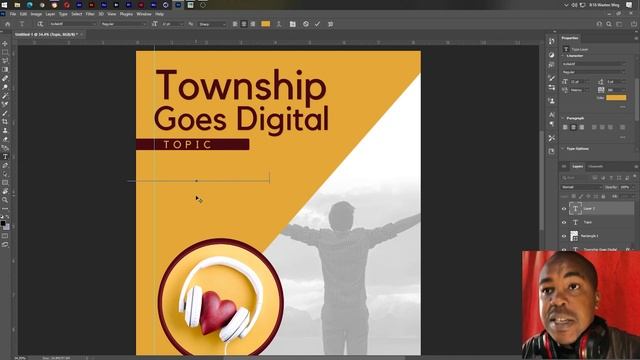Image resolution: width=640 pixels, height=360 pixels.
Task: Open Paragraph panel icon in collapsed dock
Action: tap(551, 124)
